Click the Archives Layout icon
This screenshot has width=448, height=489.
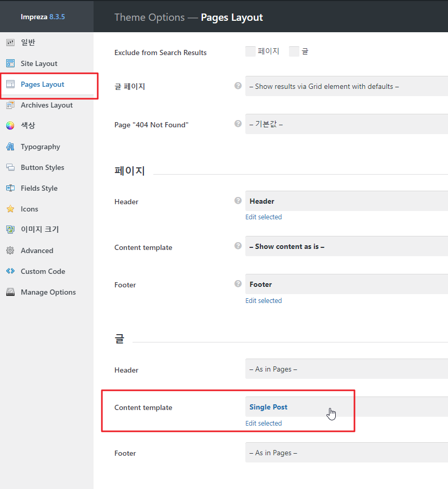click(x=10, y=105)
